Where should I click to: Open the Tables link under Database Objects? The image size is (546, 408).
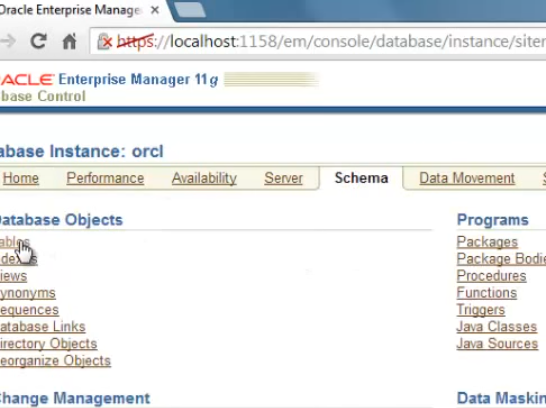coord(15,242)
